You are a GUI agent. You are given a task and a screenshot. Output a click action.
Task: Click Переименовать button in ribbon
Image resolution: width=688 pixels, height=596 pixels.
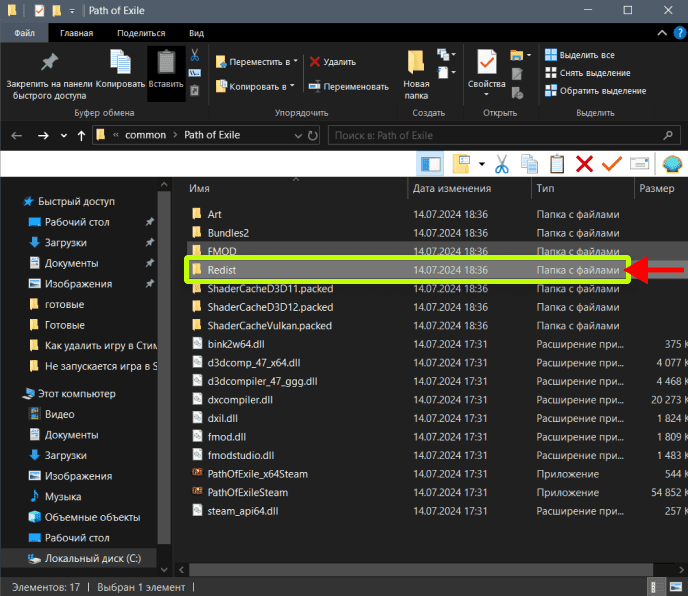point(348,86)
